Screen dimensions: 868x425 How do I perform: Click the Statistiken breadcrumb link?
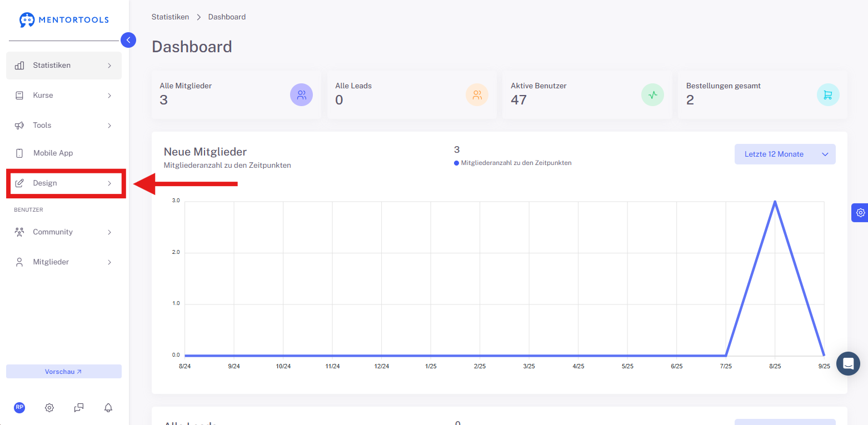pyautogui.click(x=170, y=17)
